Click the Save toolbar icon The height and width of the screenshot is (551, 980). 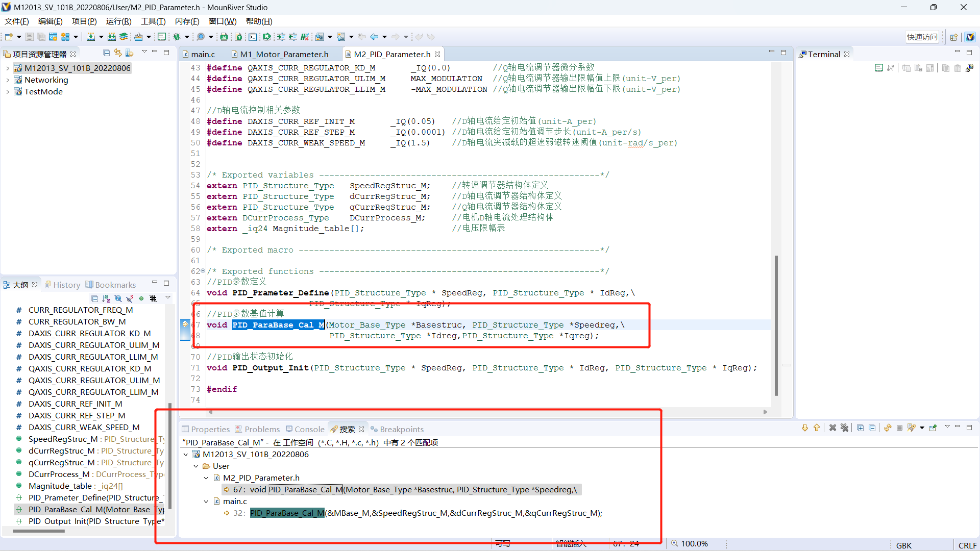coord(30,37)
